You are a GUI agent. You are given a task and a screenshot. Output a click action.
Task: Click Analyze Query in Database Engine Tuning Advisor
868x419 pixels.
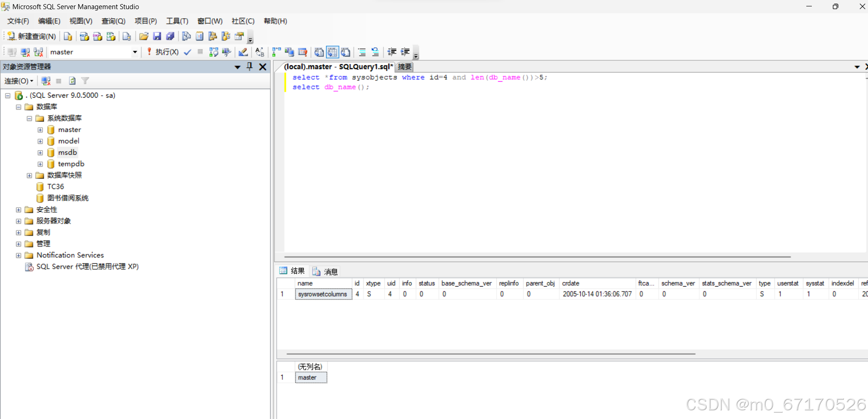(x=227, y=52)
